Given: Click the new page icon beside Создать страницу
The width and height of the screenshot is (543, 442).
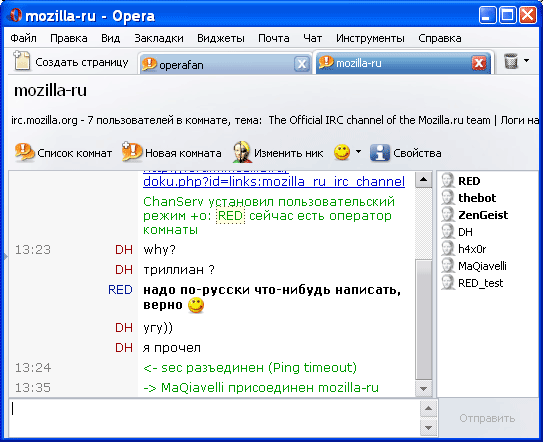Looking at the screenshot, I should [x=22, y=61].
